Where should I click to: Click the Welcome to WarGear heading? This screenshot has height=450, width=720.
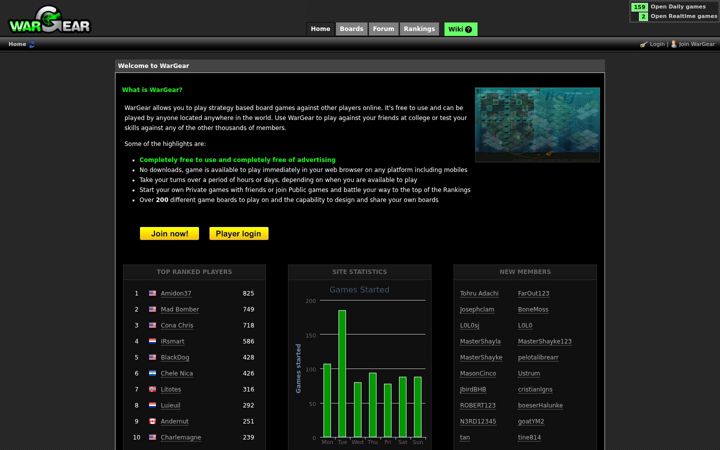[153, 66]
